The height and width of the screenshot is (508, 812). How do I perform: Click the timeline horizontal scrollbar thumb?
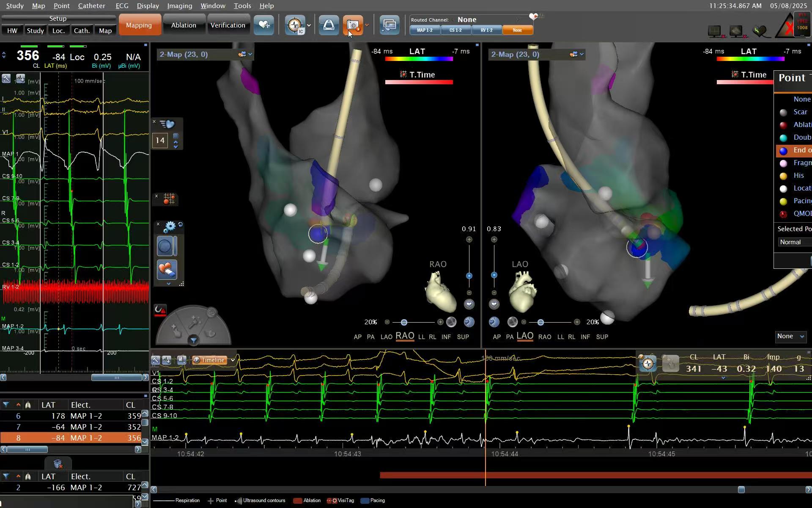pos(741,490)
